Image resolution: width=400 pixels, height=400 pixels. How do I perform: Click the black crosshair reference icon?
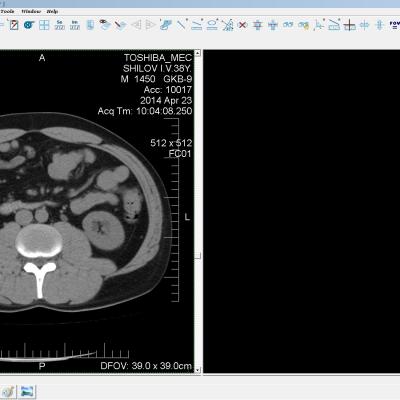pyautogui.click(x=349, y=25)
